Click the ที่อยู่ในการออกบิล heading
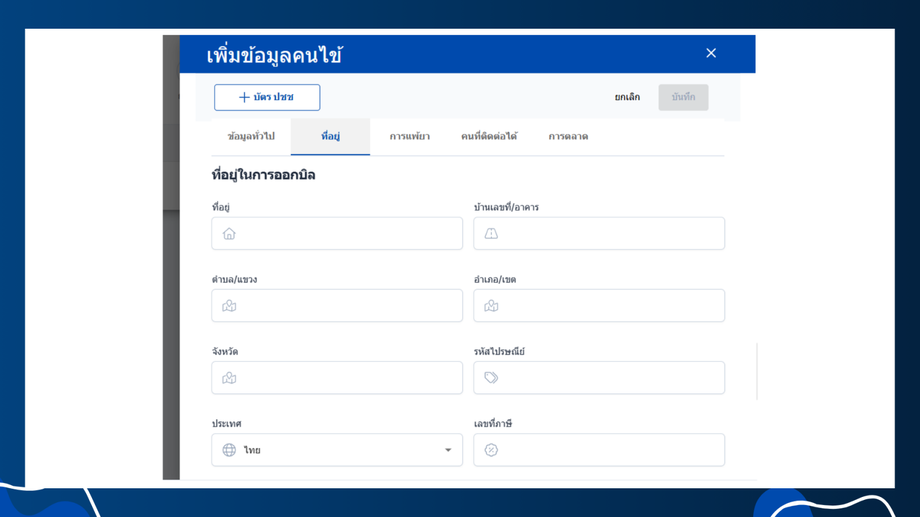Viewport: 920px width, 517px height. [263, 175]
